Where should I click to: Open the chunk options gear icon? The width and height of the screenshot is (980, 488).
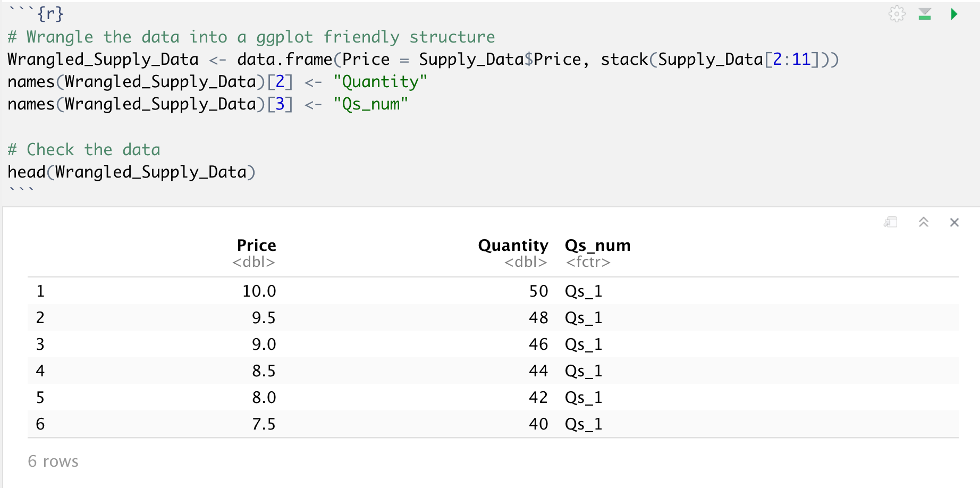897,14
